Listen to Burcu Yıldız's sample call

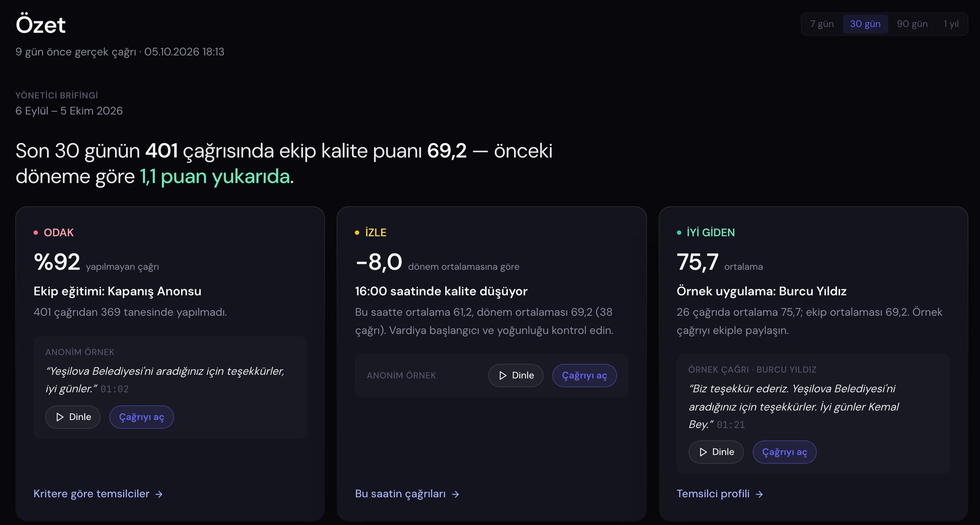pyautogui.click(x=716, y=452)
